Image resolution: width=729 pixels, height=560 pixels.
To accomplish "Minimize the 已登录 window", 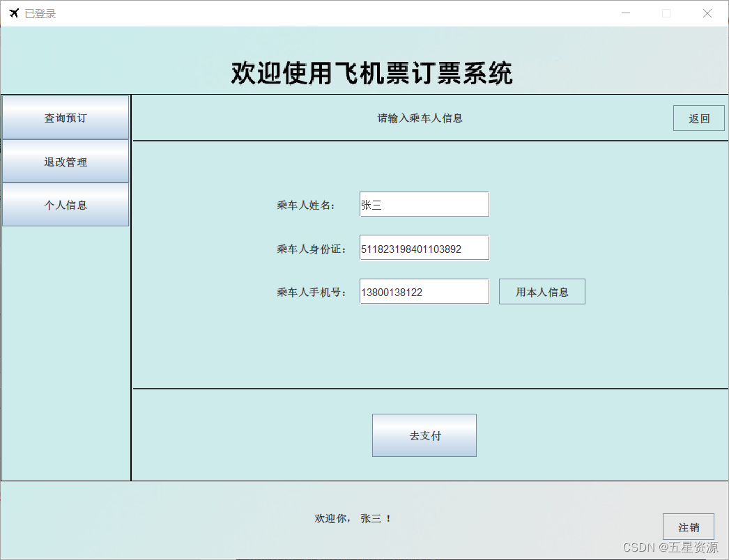I will coord(626,13).
